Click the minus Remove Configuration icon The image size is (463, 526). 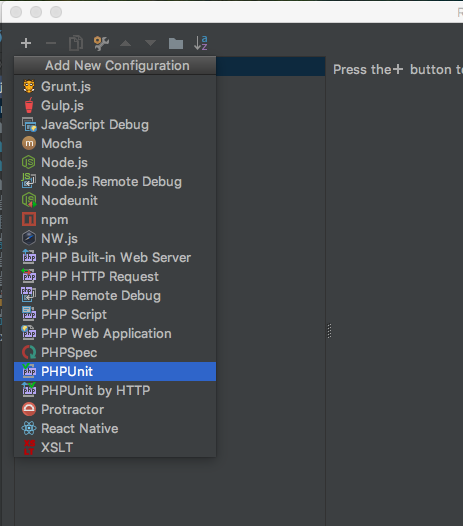pos(51,43)
